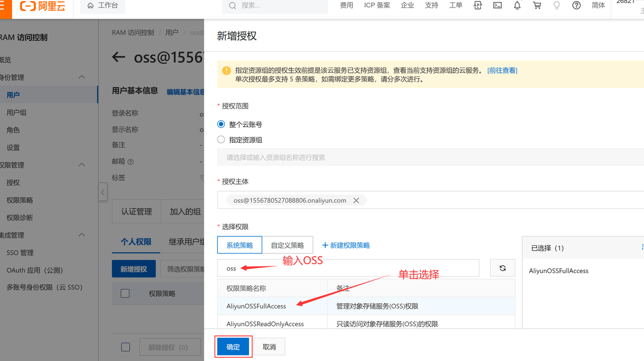Select AliyunOSSFullAccess policy row
This screenshot has height=361, width=644.
click(366, 306)
